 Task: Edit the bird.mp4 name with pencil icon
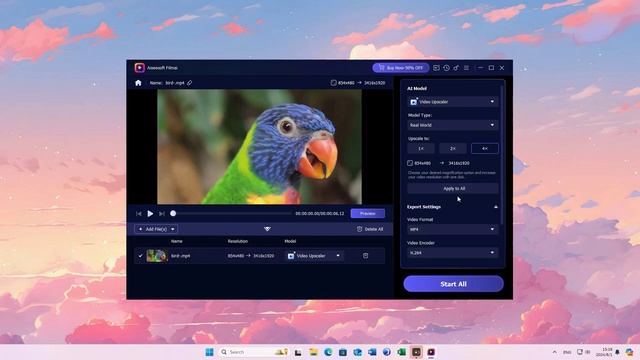point(190,83)
